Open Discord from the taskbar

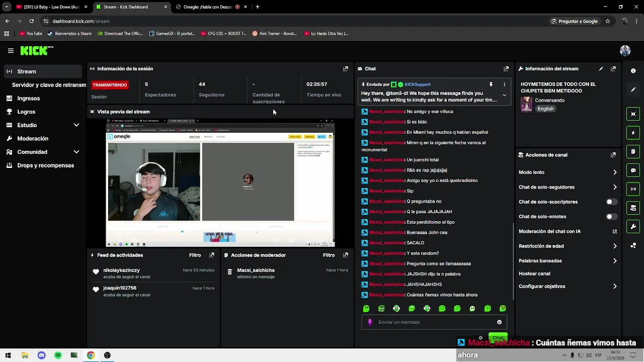41,355
